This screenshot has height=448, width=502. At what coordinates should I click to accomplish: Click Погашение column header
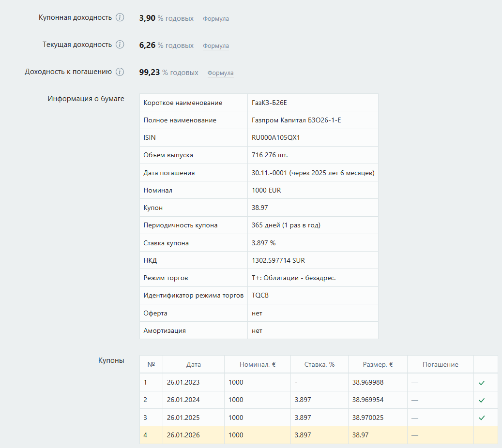coord(440,364)
